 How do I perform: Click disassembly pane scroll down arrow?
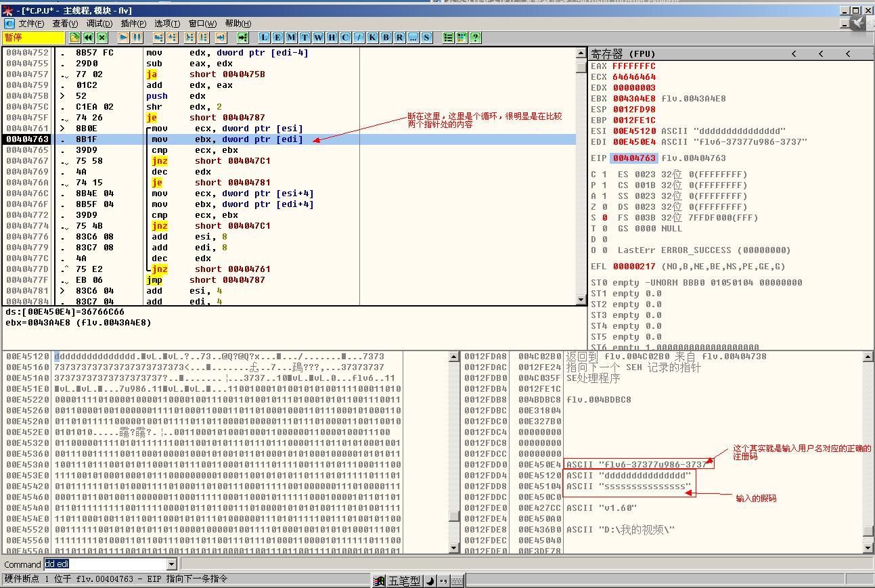[x=581, y=299]
